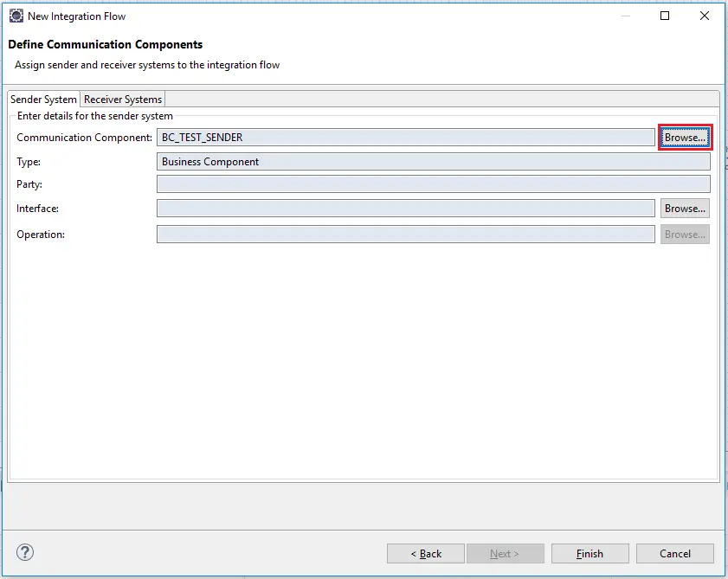Image resolution: width=728 pixels, height=579 pixels.
Task: Switch to Receiver Systems tab
Action: click(123, 100)
